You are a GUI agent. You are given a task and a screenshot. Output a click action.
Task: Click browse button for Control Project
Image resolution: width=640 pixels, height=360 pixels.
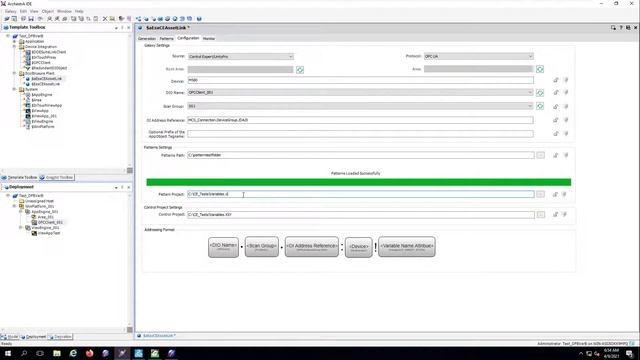click(x=540, y=214)
